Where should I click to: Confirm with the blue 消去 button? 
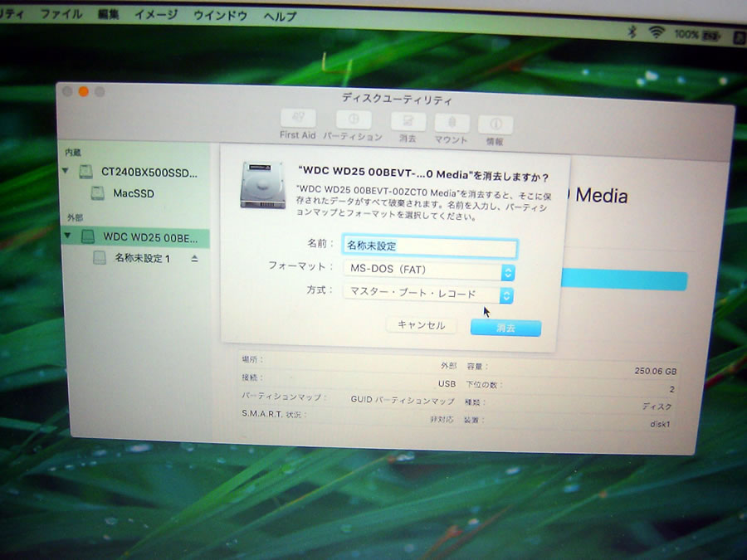pyautogui.click(x=505, y=328)
